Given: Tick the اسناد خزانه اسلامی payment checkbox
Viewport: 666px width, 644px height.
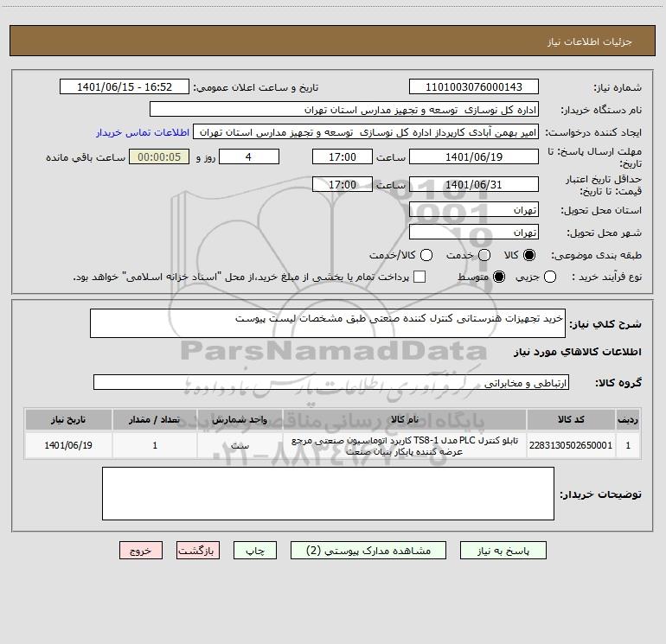Looking at the screenshot, I should click(419, 277).
